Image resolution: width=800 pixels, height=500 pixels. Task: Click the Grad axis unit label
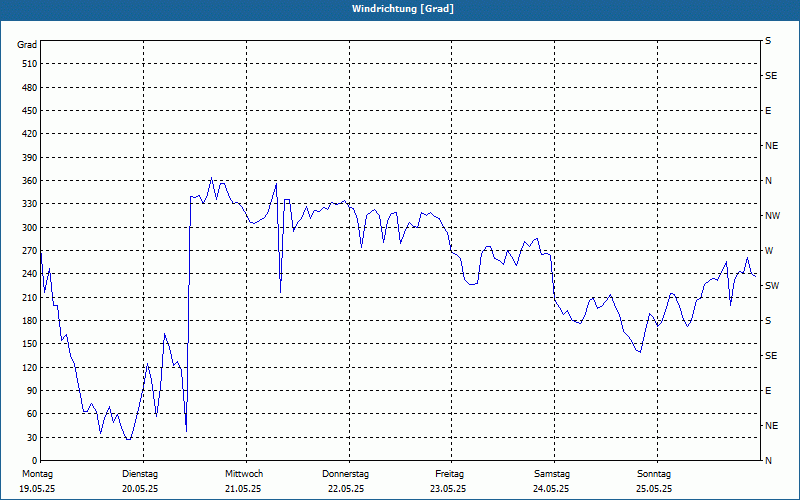pyautogui.click(x=27, y=45)
